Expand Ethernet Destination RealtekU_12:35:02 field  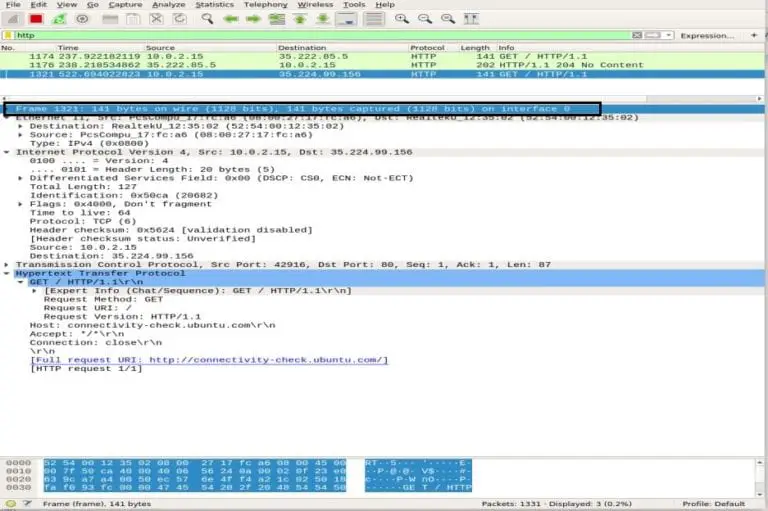(21, 126)
